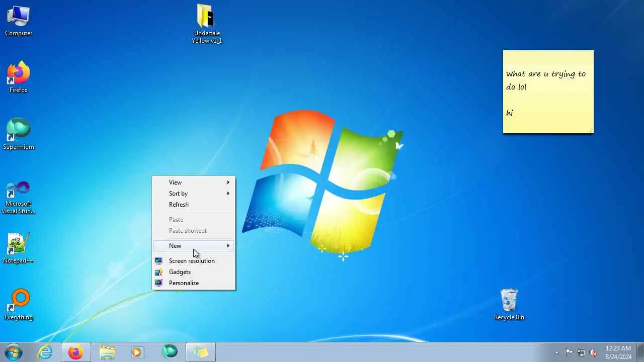The image size is (644, 362).
Task: Open the New submenu
Action: (x=194, y=246)
